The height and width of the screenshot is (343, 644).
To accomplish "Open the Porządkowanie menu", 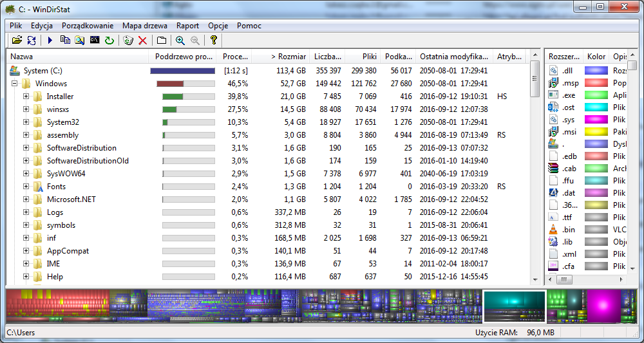I will 88,26.
